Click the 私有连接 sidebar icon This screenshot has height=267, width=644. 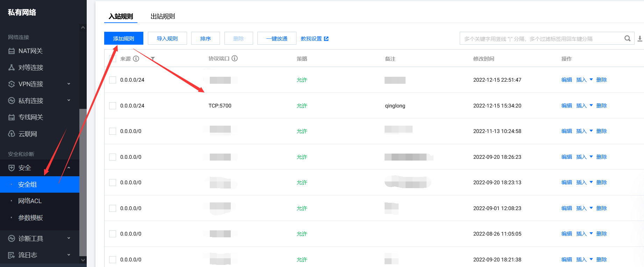pyautogui.click(x=12, y=101)
